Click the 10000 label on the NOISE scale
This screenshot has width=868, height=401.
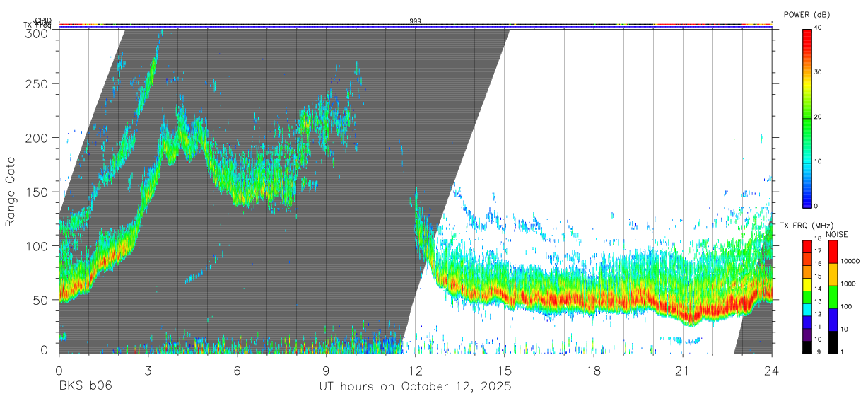(x=850, y=261)
